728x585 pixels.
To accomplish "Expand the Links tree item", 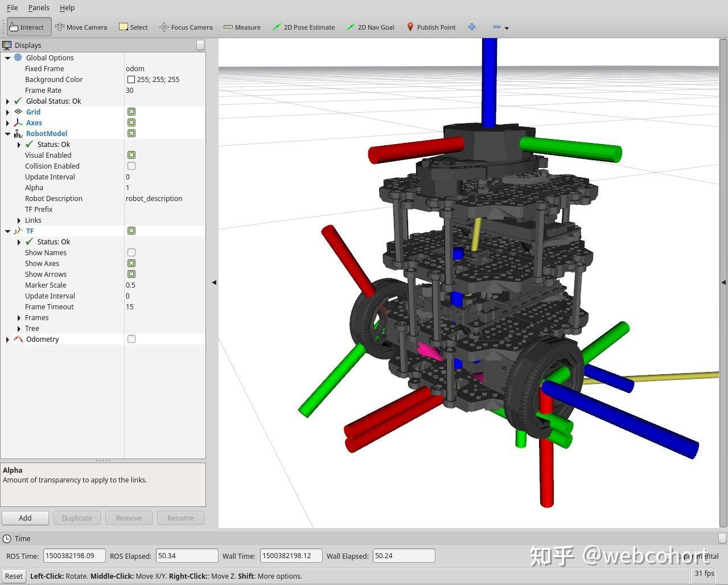I will click(x=19, y=220).
